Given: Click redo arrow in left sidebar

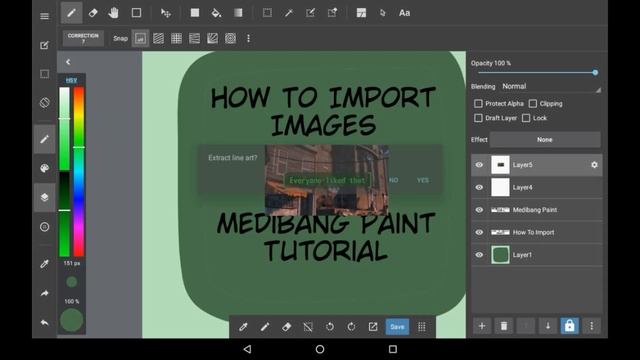Looking at the screenshot, I should (44, 293).
